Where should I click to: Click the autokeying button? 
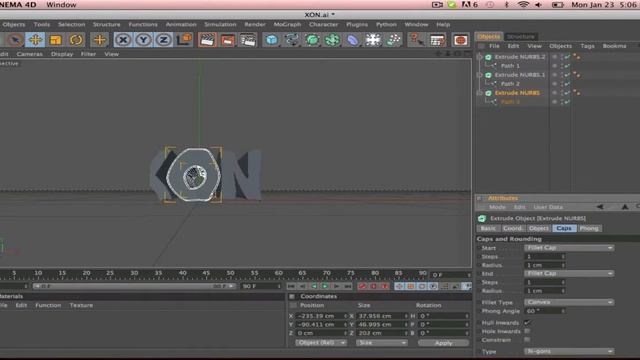pyautogui.click(x=373, y=287)
